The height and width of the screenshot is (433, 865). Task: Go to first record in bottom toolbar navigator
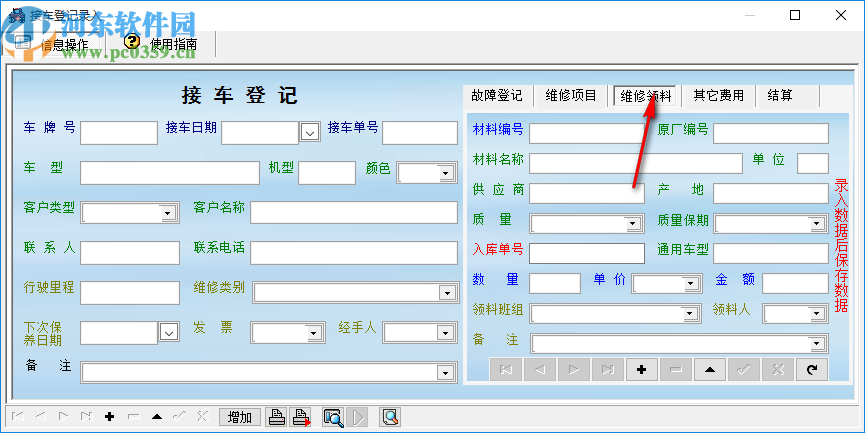[x=18, y=417]
